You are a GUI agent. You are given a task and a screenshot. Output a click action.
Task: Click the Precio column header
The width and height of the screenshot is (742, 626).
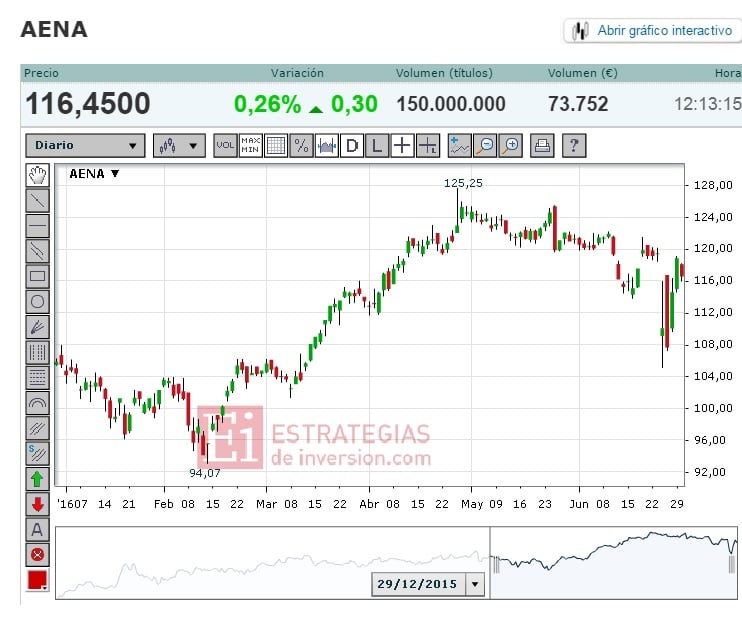(42, 73)
